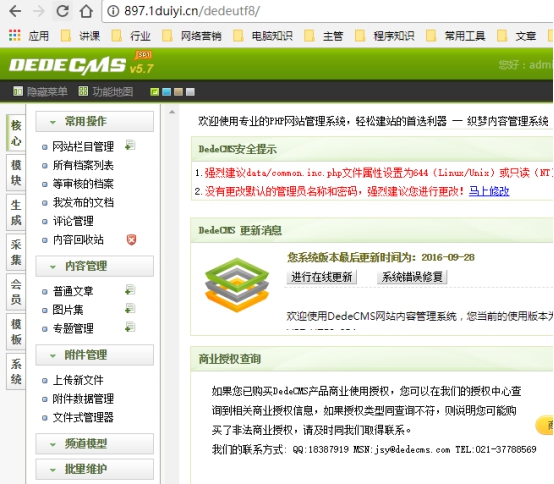Open 专题管理 menu item
Image resolution: width=554 pixels, height=484 pixels.
pos(73,328)
